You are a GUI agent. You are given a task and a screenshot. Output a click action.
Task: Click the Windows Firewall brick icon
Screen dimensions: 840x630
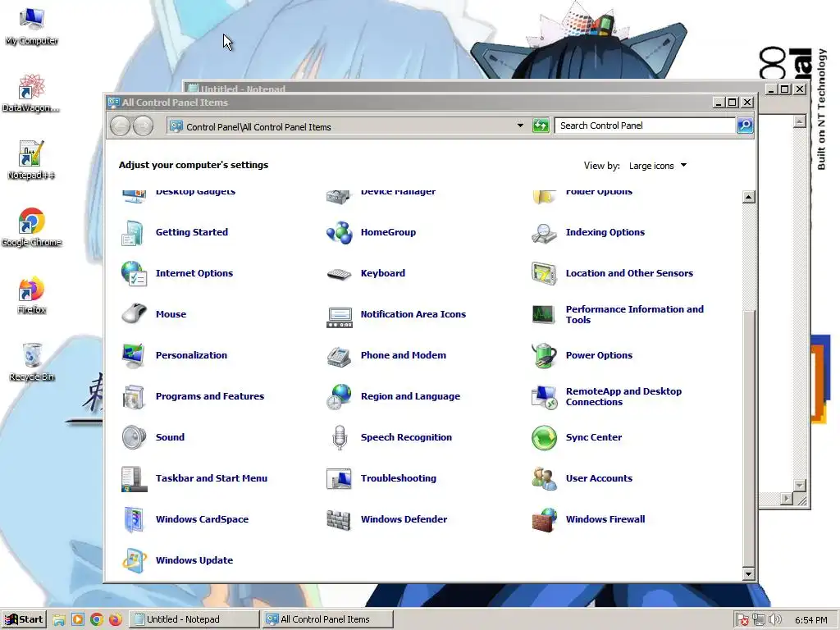544,519
